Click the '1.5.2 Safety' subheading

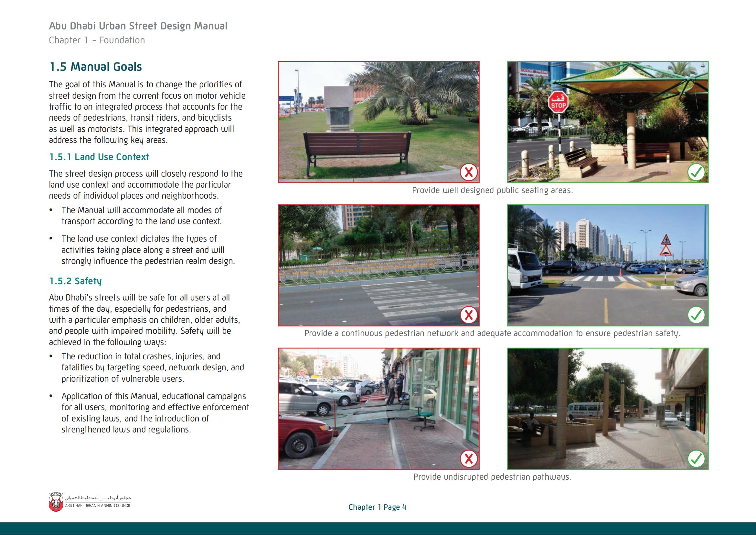coord(75,281)
